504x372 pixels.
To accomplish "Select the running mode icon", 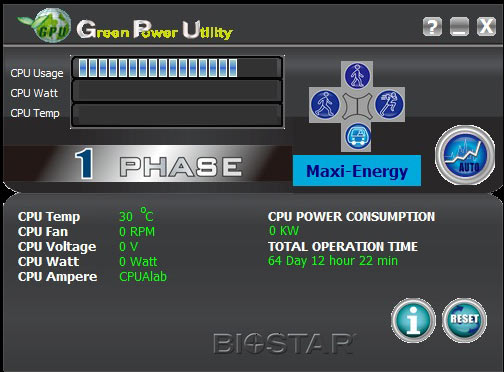I will (x=389, y=104).
